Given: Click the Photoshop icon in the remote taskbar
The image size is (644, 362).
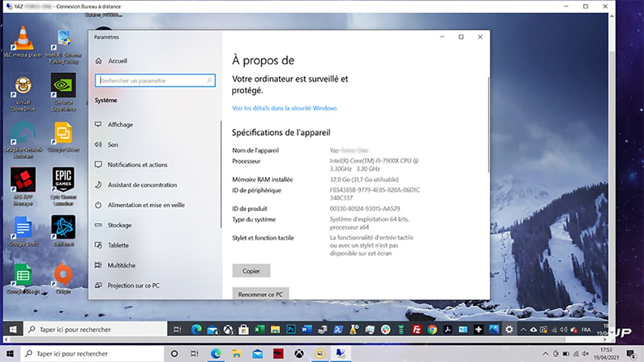Looking at the screenshot, I should pyautogui.click(x=291, y=329).
